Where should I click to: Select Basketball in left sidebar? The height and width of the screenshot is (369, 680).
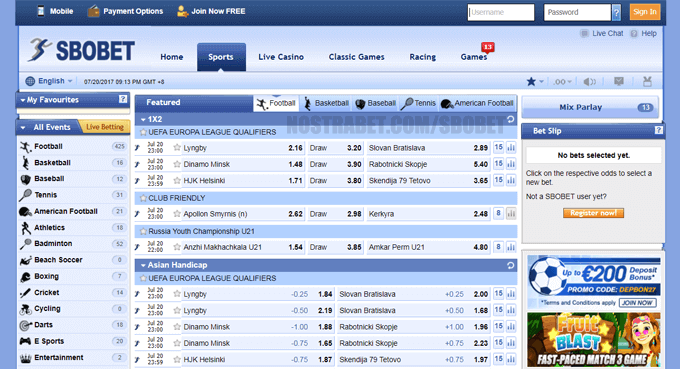pyautogui.click(x=52, y=163)
